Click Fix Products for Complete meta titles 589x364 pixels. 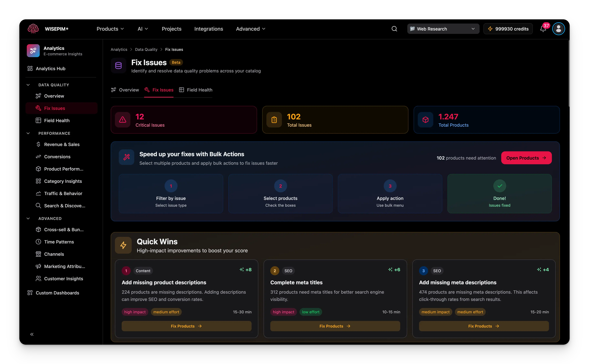(335, 326)
